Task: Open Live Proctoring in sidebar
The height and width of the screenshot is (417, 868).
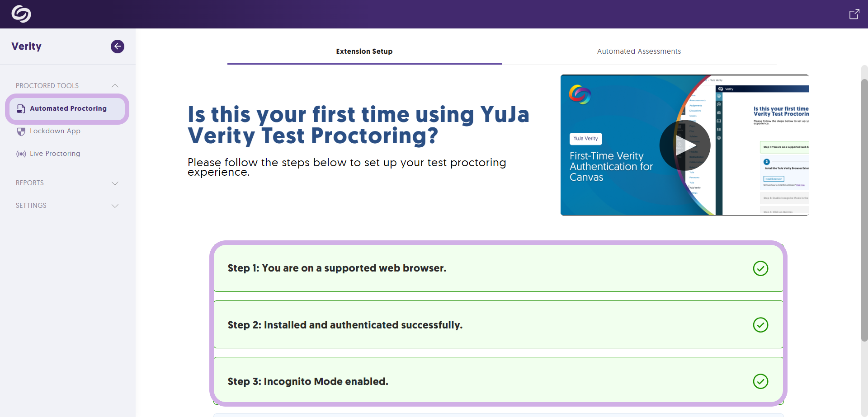Action: tap(55, 154)
